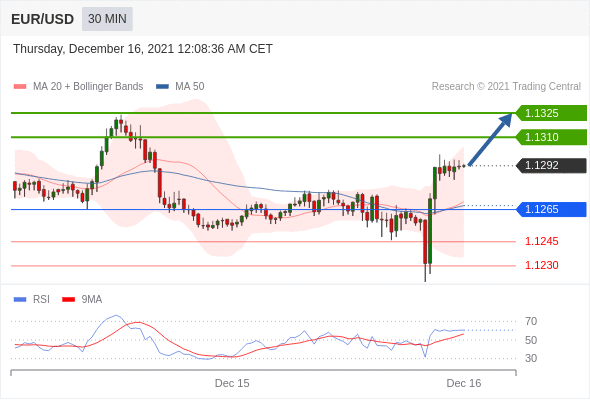The height and width of the screenshot is (400, 590).
Task: Click the blue RSI legend swatch
Action: point(20,300)
